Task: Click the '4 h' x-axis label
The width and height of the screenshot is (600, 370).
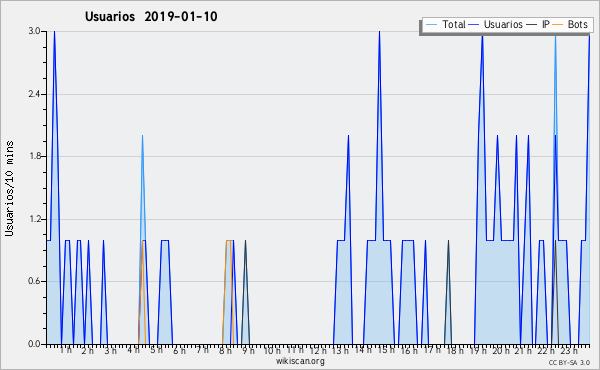Action: point(133,349)
